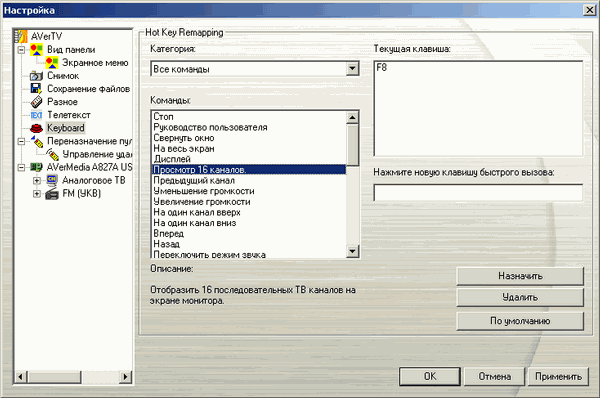Image resolution: width=600 pixels, height=398 pixels.
Task: Click the F8 entry in current key list
Action: coord(382,68)
